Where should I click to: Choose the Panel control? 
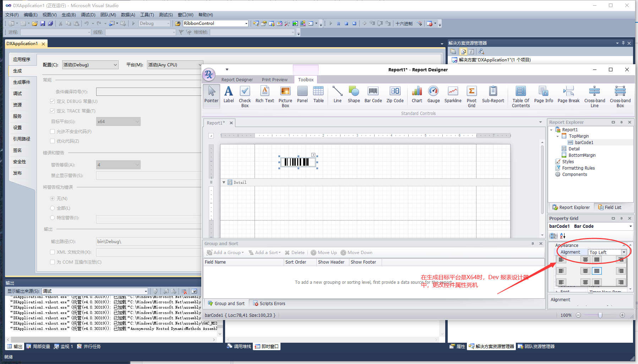(302, 95)
